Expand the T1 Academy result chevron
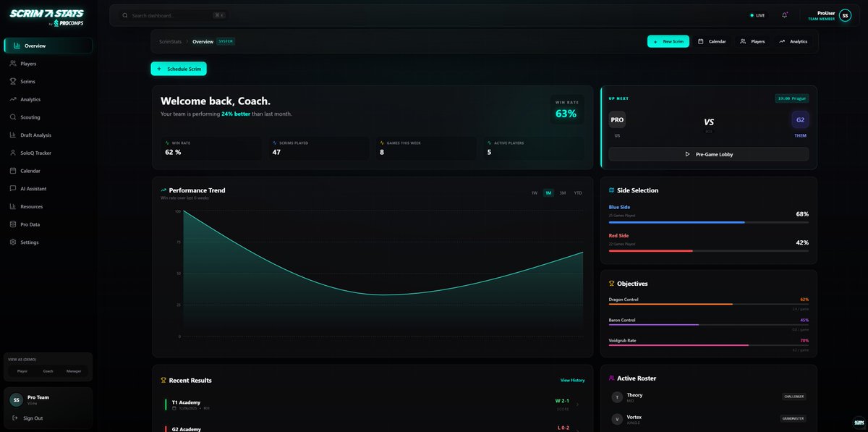Screen dimensions: 868x432 [x=577, y=405]
